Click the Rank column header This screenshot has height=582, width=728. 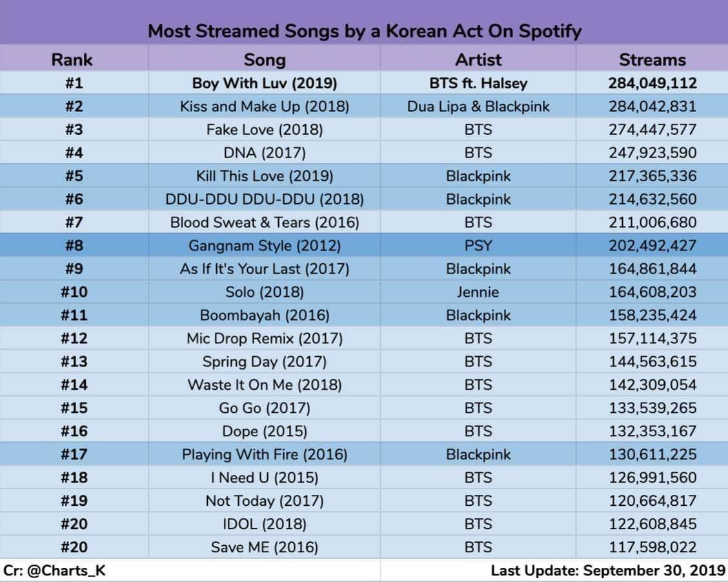pyautogui.click(x=72, y=59)
